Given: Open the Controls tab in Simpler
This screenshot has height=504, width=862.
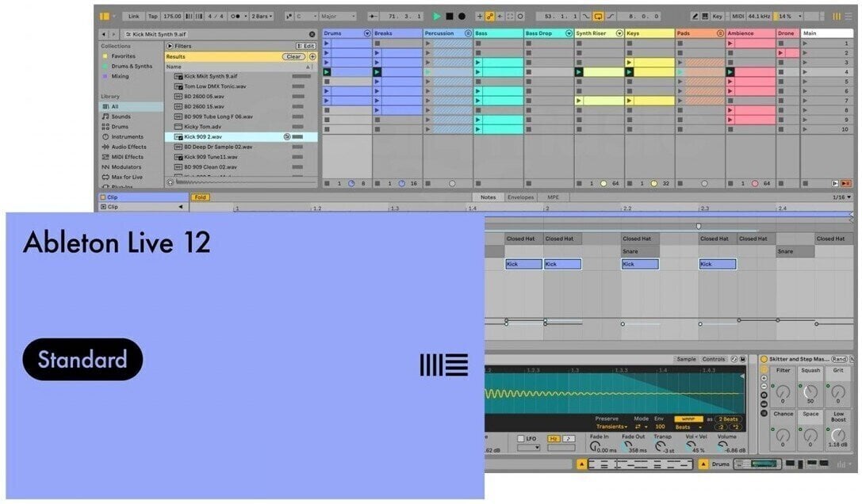Looking at the screenshot, I should (x=714, y=359).
